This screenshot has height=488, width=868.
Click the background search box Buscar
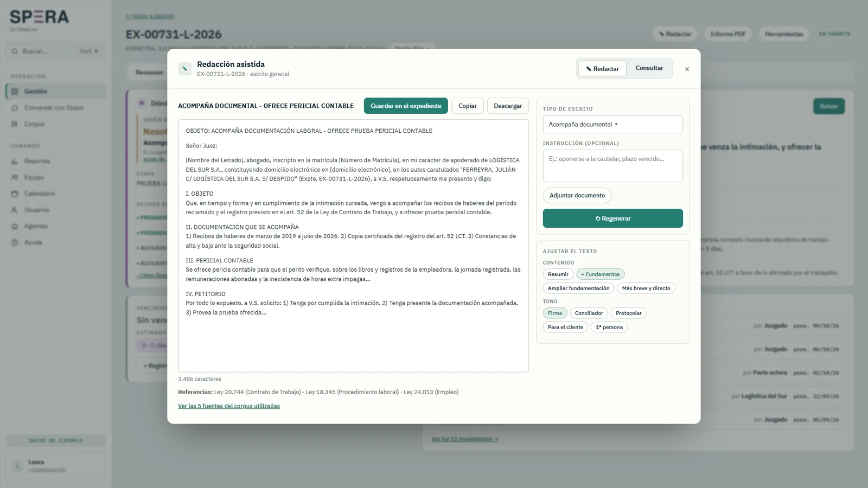coord(56,51)
